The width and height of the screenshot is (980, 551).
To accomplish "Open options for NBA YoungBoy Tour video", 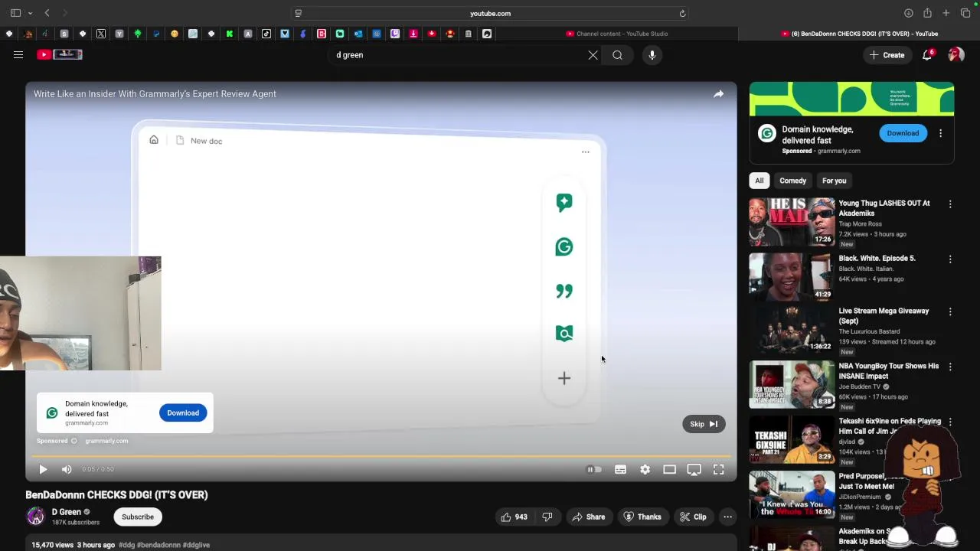I will coord(950,367).
